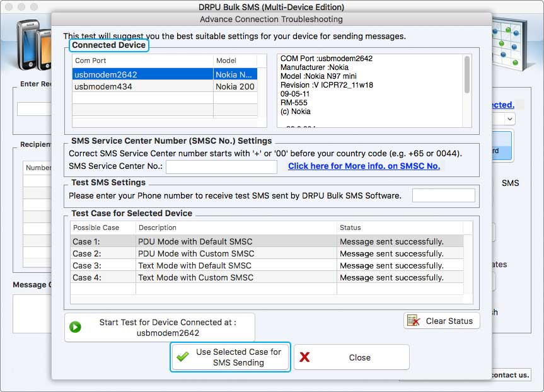Click the contact us text in main window
The image size is (544, 392).
pos(511,375)
